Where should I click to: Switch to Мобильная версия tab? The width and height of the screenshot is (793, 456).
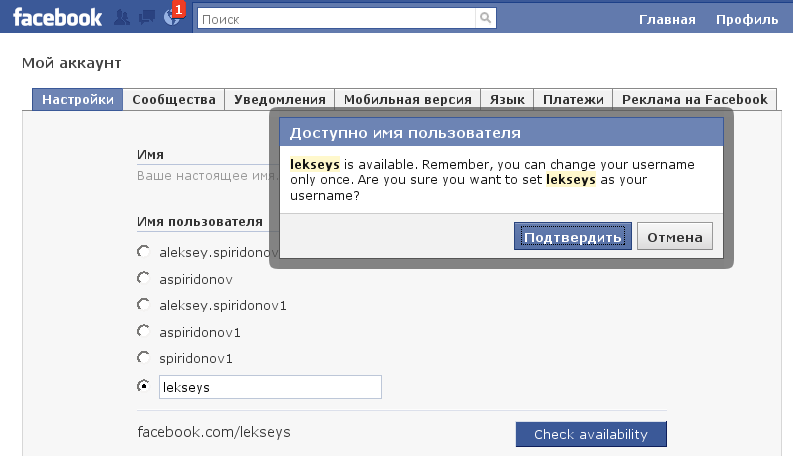pos(408,100)
